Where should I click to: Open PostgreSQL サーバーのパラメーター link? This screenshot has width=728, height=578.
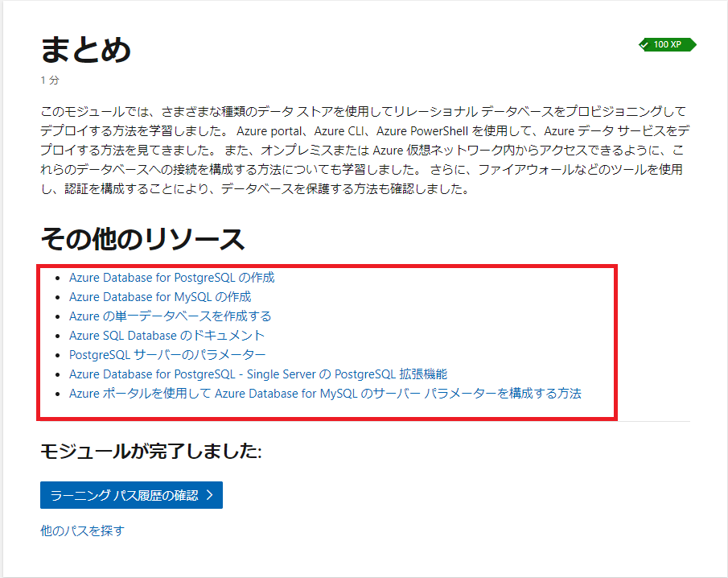click(x=167, y=355)
